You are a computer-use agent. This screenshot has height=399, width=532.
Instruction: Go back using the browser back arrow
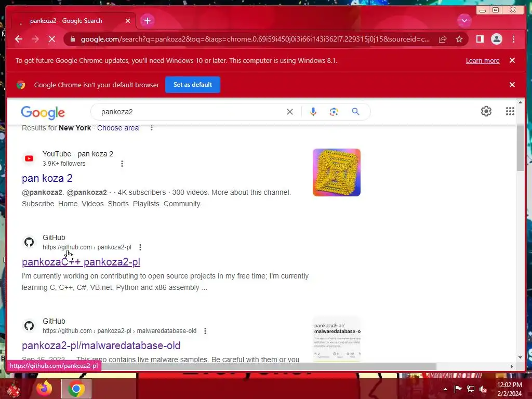click(x=19, y=39)
